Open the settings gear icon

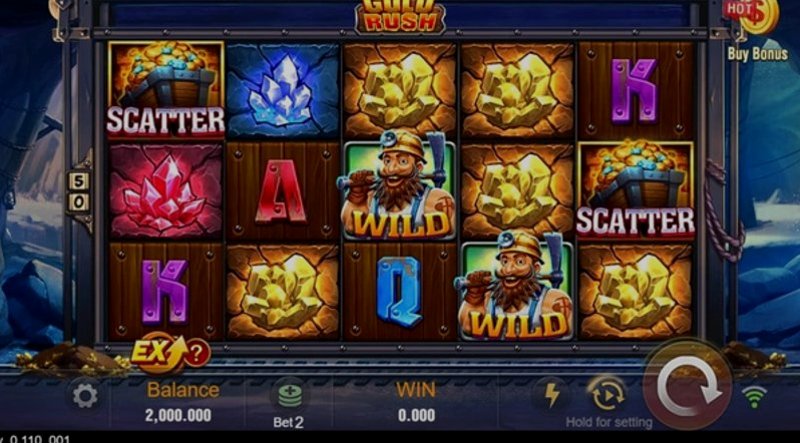point(85,396)
